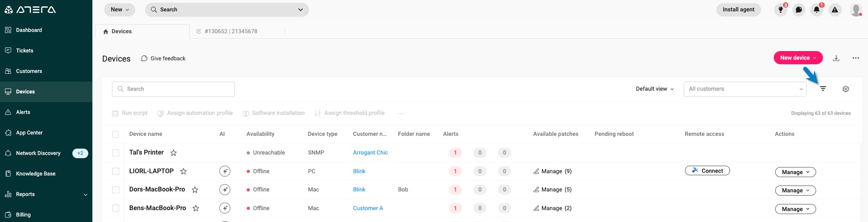Image resolution: width=868 pixels, height=222 pixels.
Task: Star the LIORL-LAPTOP device
Action: [183, 171]
